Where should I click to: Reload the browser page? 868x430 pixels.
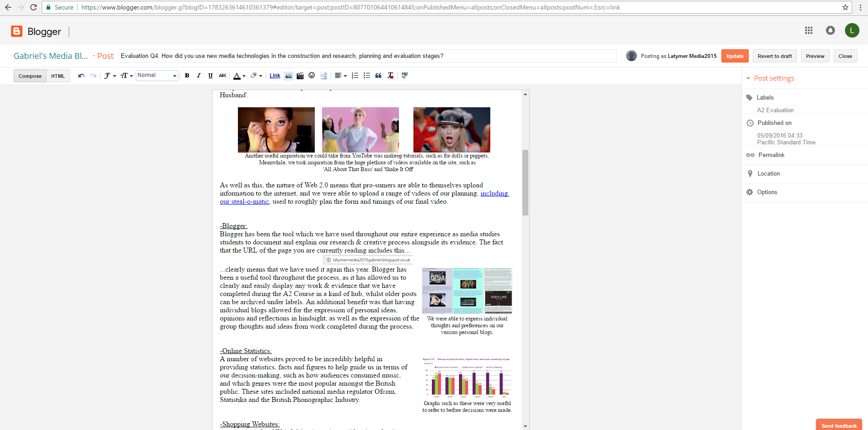(x=33, y=7)
